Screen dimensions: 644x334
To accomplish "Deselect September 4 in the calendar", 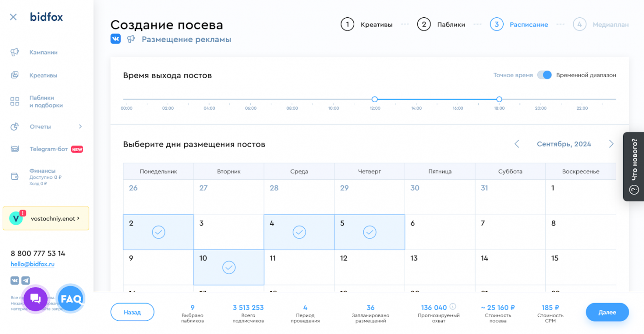I will (x=299, y=232).
